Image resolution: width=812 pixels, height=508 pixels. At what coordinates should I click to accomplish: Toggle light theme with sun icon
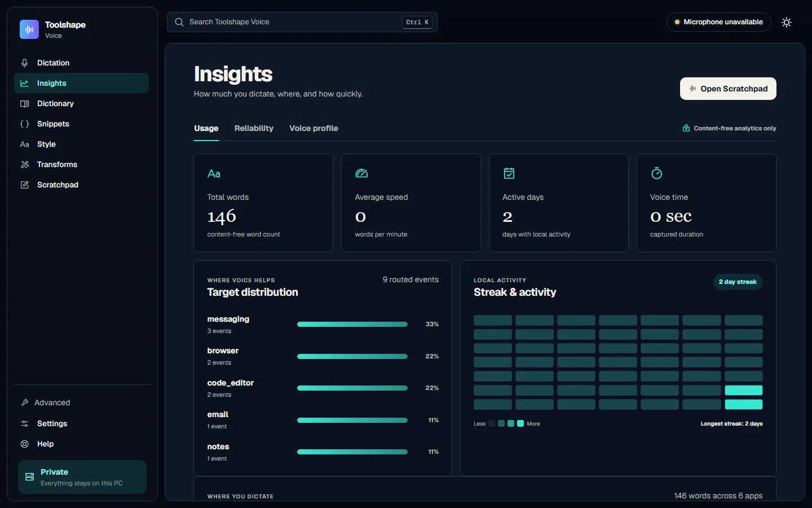[x=787, y=23]
